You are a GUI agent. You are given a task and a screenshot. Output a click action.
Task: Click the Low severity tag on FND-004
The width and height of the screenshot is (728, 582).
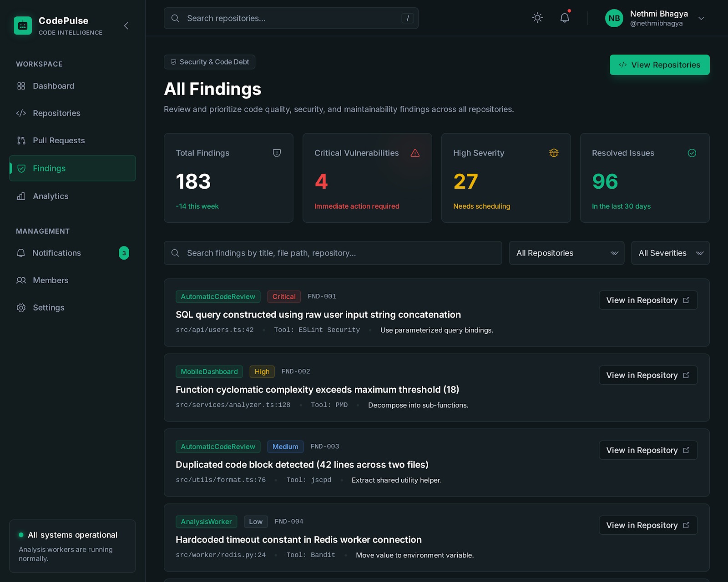[256, 522]
